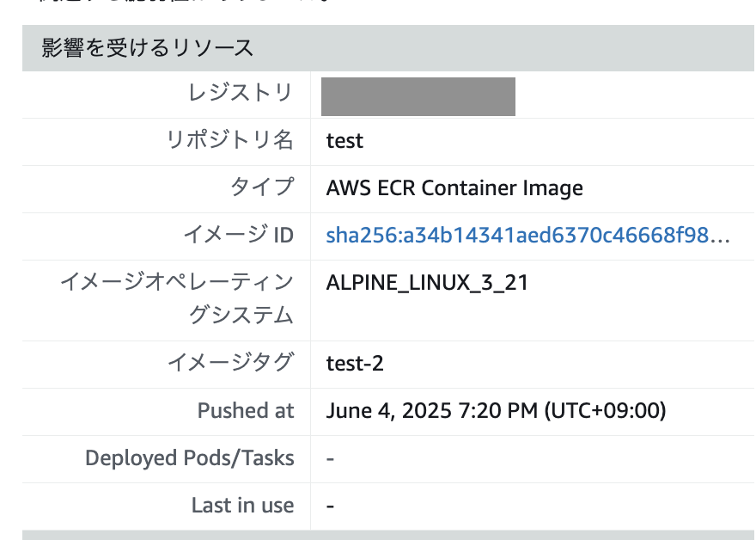Viewport: 756px width, 540px height.
Task: Click the 影響を受けるリソース section header
Action: 147,48
